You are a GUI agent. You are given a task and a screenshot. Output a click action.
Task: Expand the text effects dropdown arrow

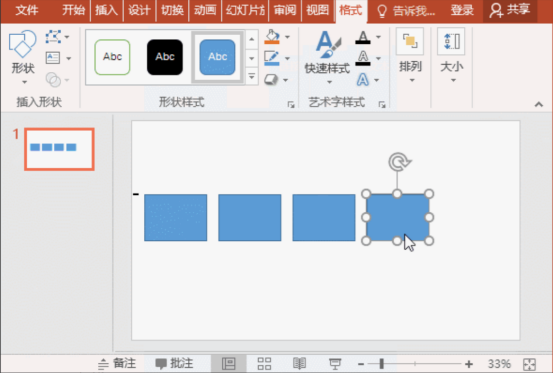click(x=376, y=80)
